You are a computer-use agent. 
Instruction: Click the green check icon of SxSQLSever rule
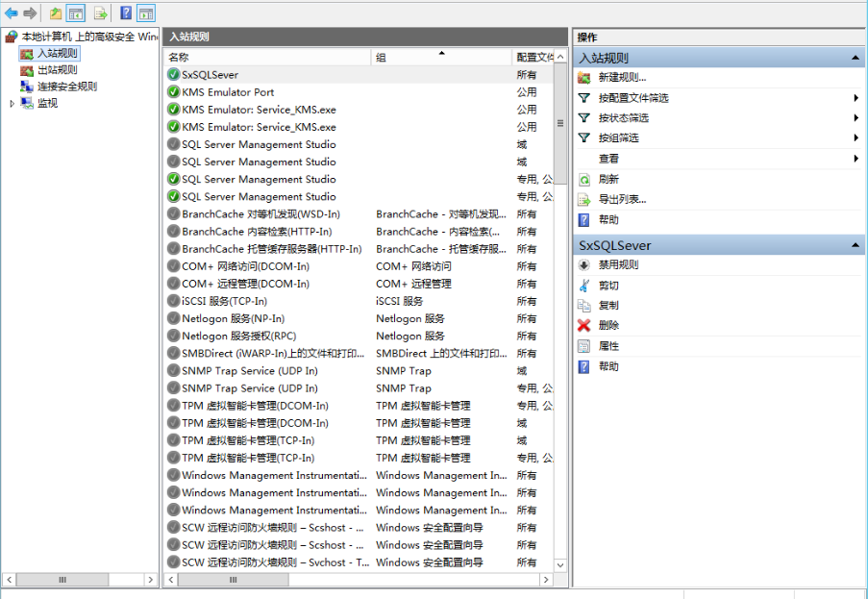pyautogui.click(x=174, y=75)
